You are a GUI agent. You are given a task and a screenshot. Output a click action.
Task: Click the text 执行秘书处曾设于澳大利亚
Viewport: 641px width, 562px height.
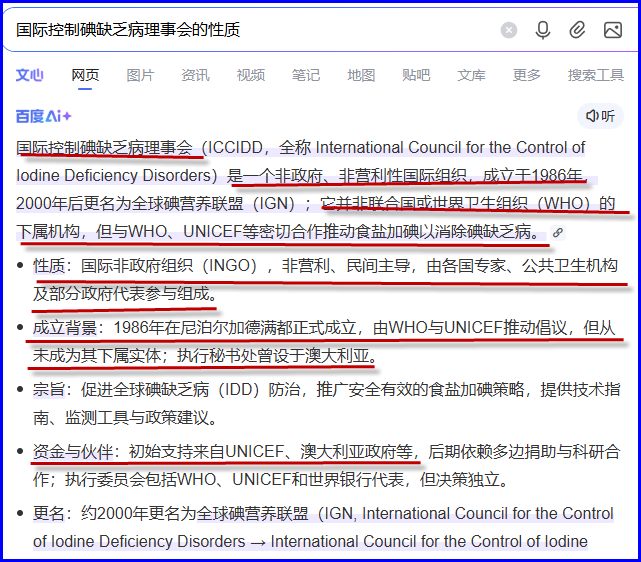pyautogui.click(x=273, y=356)
